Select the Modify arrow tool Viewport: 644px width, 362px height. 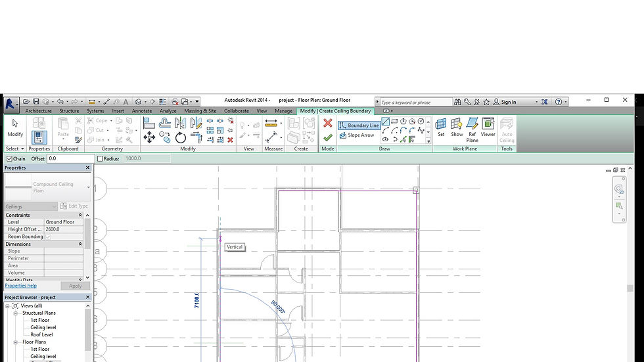click(15, 127)
